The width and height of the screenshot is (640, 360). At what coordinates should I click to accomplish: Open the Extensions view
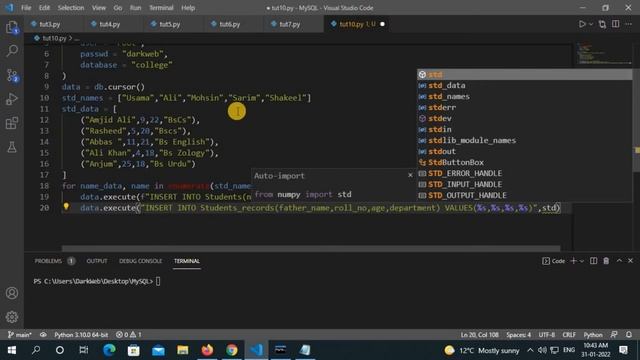tap(12, 123)
